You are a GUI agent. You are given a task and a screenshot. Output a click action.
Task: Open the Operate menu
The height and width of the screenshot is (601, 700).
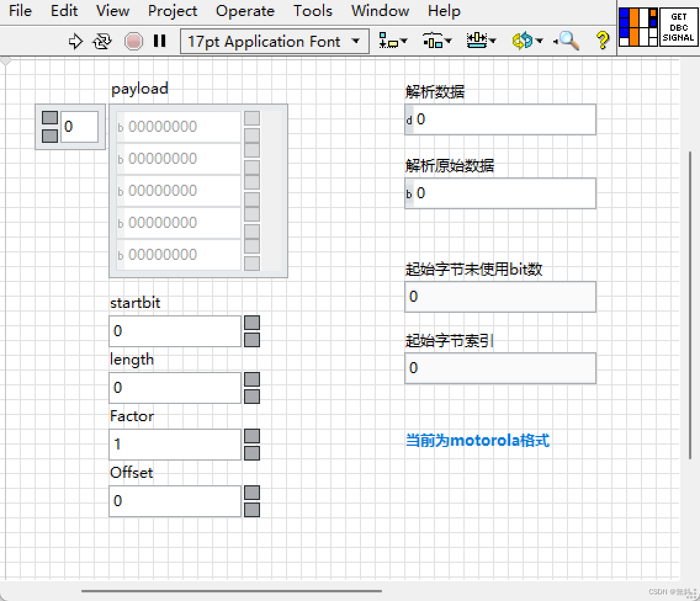click(x=245, y=10)
